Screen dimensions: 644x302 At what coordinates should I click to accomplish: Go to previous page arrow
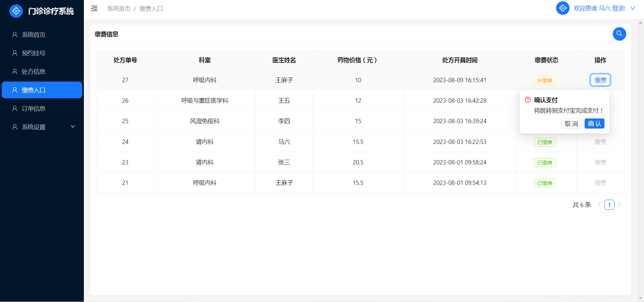point(599,205)
